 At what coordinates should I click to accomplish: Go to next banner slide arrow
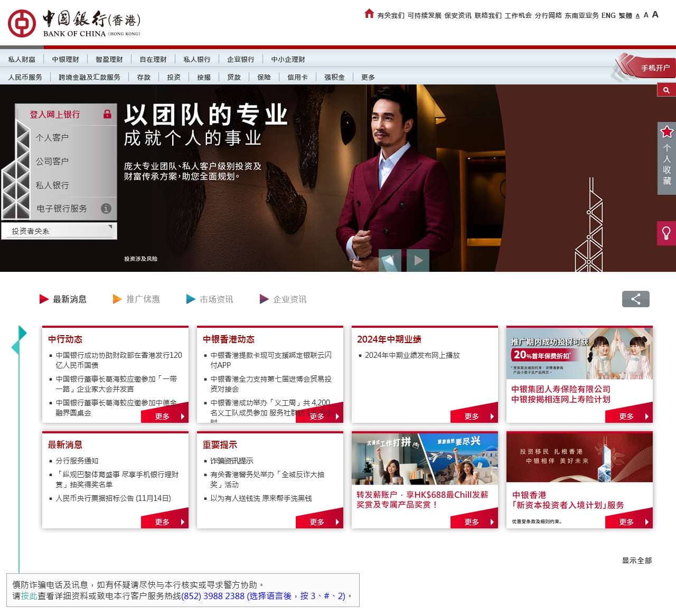(x=418, y=260)
